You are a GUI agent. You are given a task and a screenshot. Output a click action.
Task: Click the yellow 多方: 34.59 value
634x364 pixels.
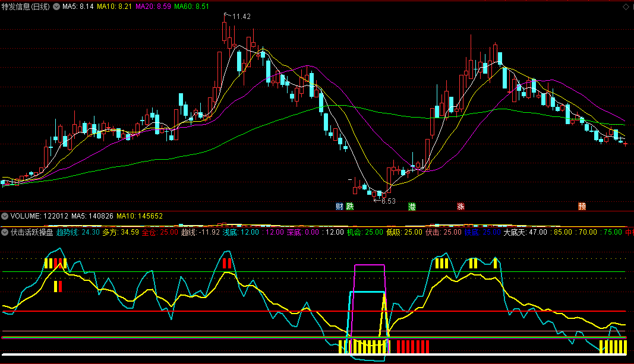pyautogui.click(x=121, y=232)
